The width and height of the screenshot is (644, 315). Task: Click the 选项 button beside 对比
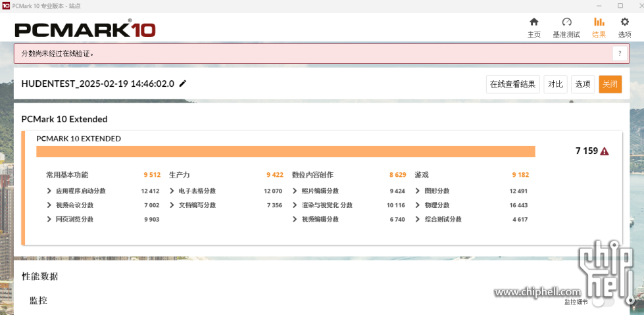click(583, 84)
